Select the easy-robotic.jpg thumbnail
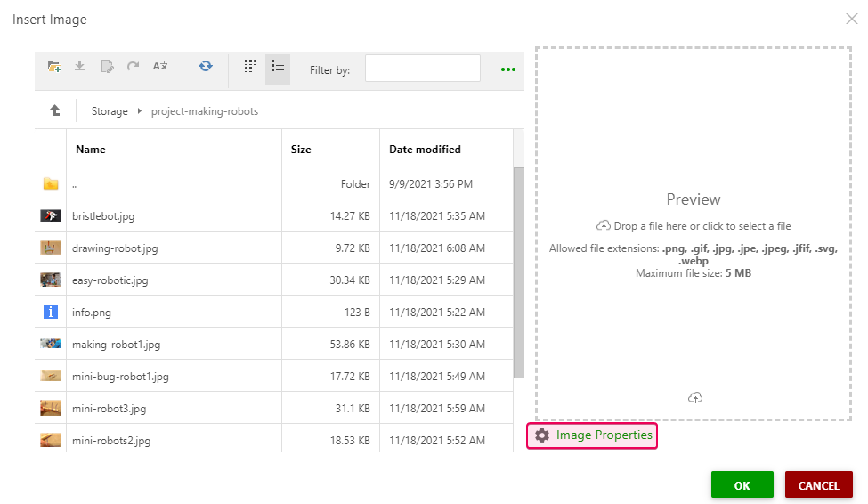The height and width of the screenshot is (504, 868). [51, 280]
